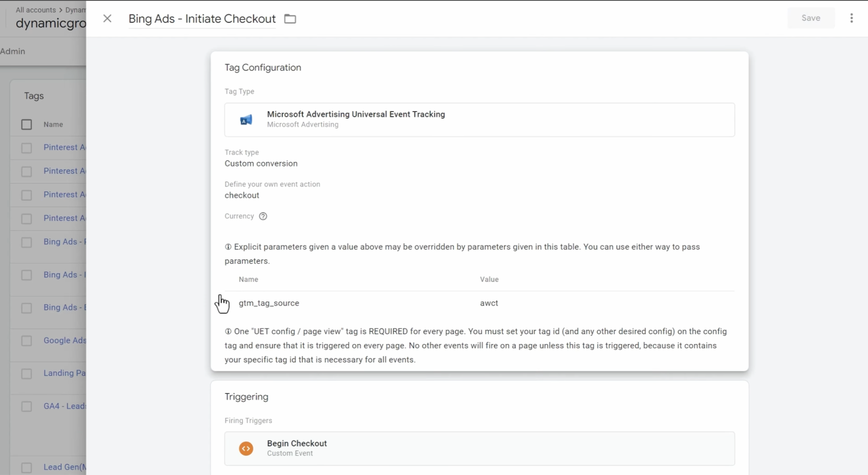Click the Currency help question mark icon
The width and height of the screenshot is (868, 475).
(263, 216)
